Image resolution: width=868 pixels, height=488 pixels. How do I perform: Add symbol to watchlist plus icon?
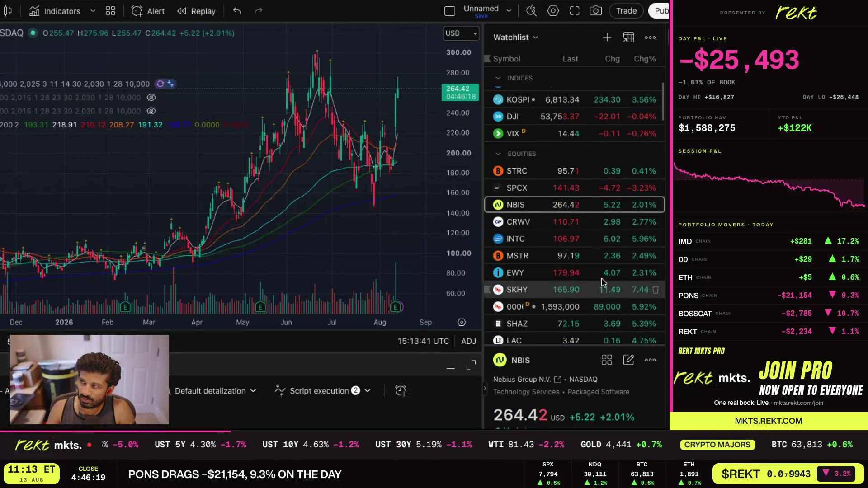[x=607, y=38]
